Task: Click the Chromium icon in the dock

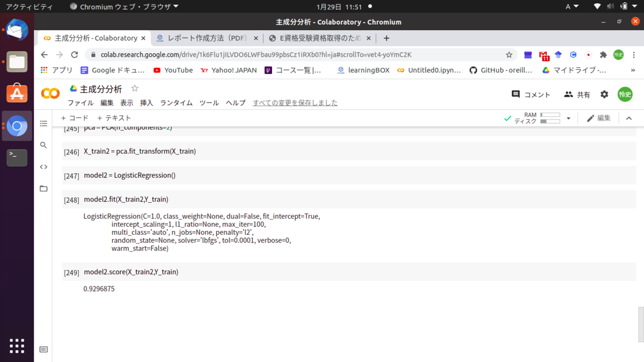Action: (17, 126)
